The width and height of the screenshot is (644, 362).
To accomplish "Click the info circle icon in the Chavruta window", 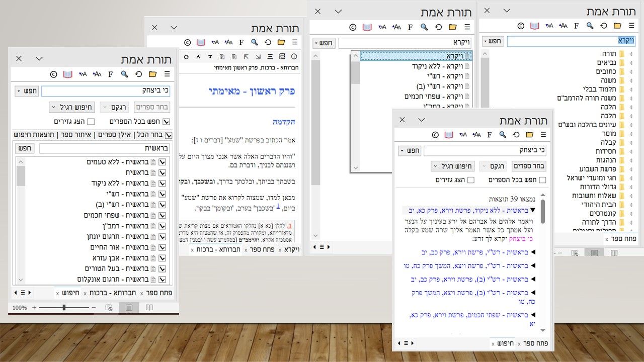I will 294,56.
